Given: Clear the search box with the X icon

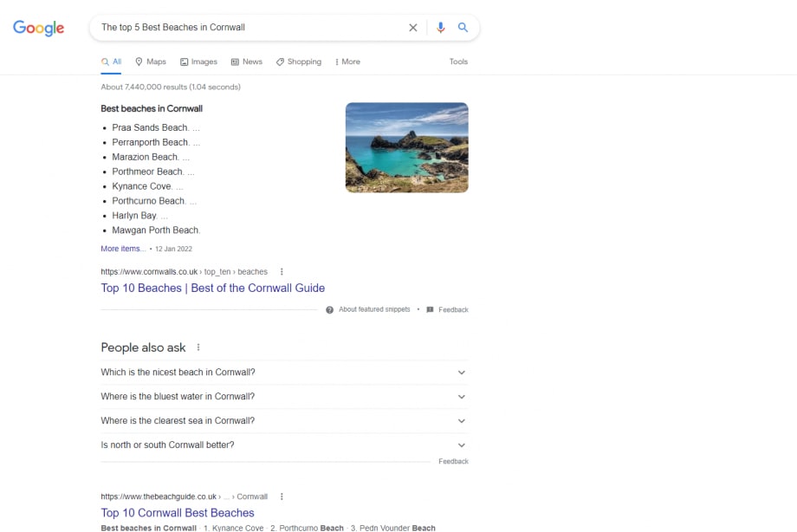Looking at the screenshot, I should coord(413,27).
